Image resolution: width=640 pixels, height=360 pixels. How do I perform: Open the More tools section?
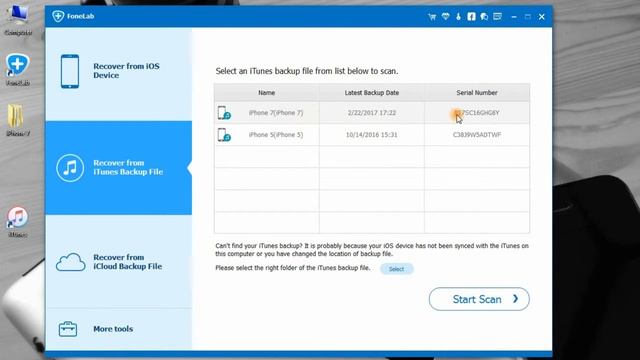click(118, 329)
